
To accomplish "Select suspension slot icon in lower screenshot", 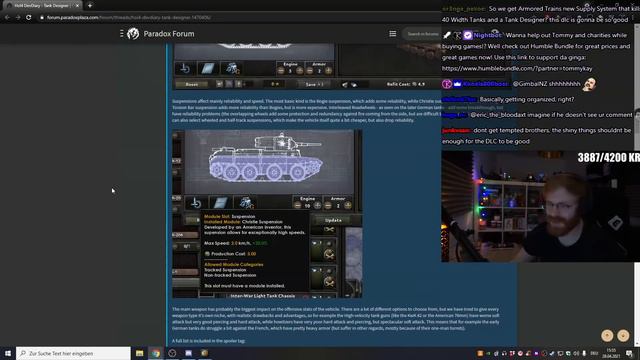I will pyautogui.click(x=196, y=203).
